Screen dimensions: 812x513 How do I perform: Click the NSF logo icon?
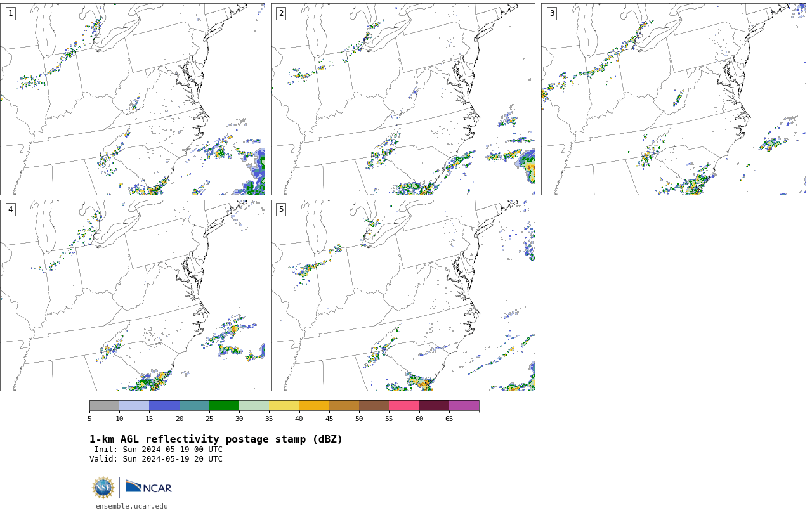coord(103,488)
